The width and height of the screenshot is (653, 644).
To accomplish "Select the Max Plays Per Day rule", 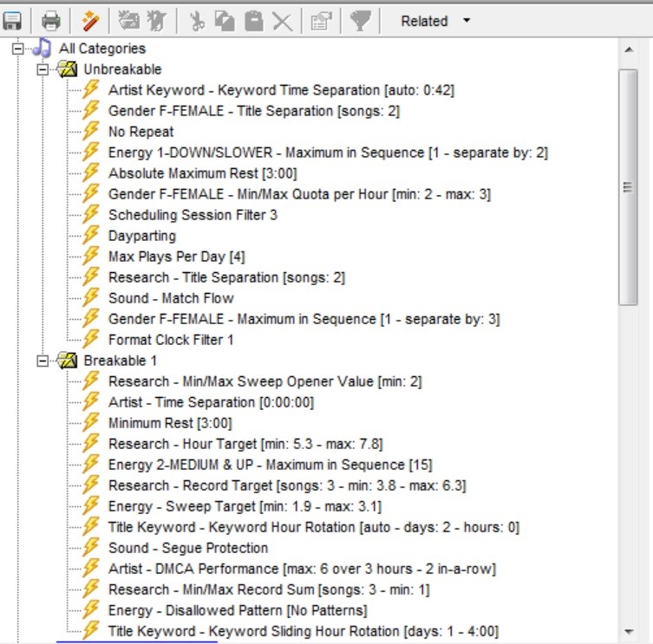I will point(178,257).
